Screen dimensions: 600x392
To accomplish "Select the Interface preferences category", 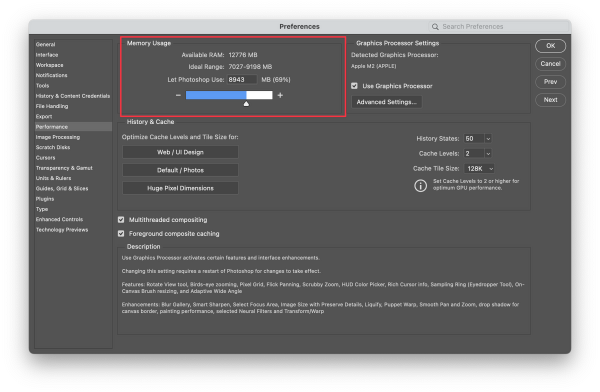I will (x=47, y=55).
